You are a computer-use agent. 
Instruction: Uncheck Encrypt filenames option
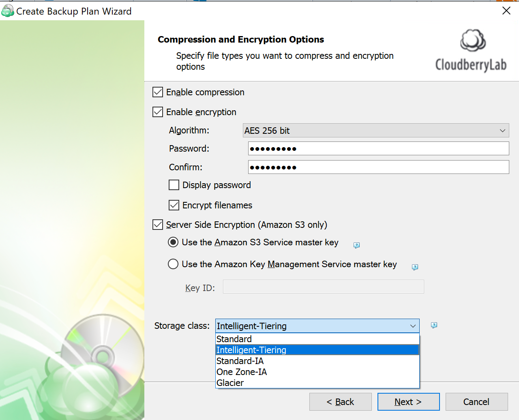(x=174, y=205)
